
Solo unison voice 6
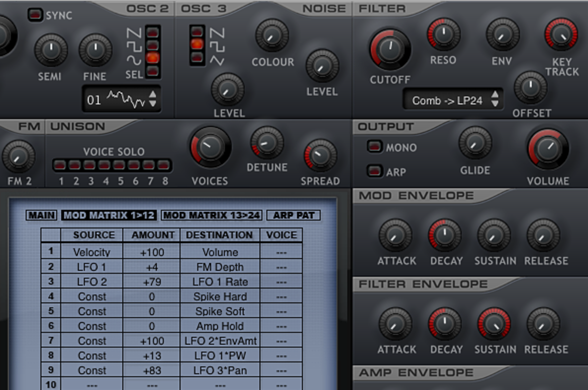tap(134, 165)
